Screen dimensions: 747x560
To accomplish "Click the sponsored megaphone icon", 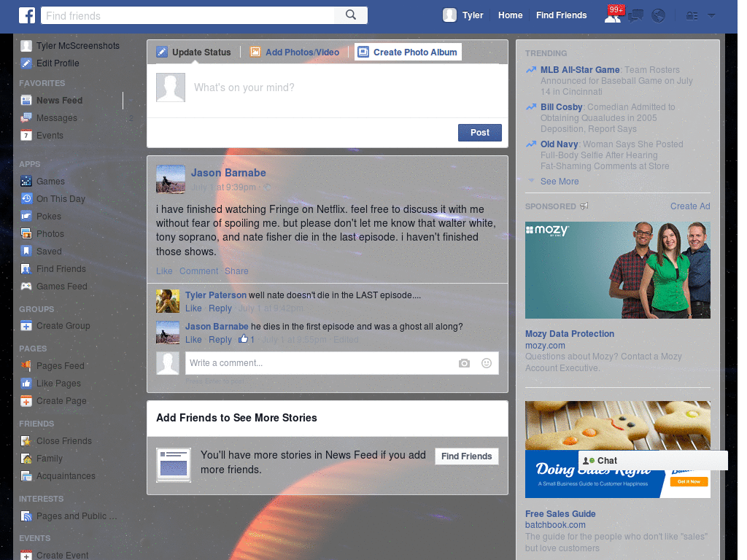I will 584,206.
